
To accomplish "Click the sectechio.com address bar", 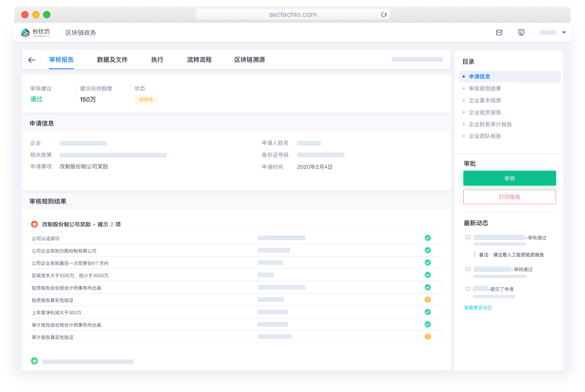I will 292,15.
